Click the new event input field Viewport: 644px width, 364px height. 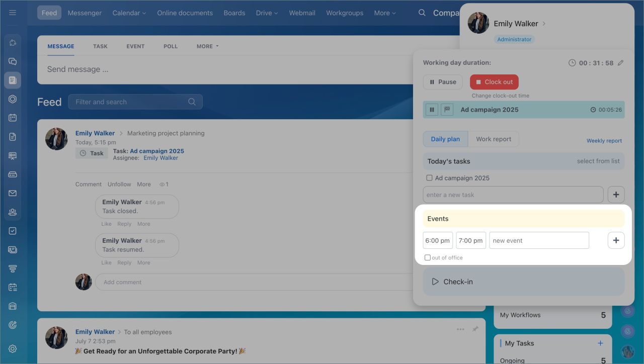point(538,240)
